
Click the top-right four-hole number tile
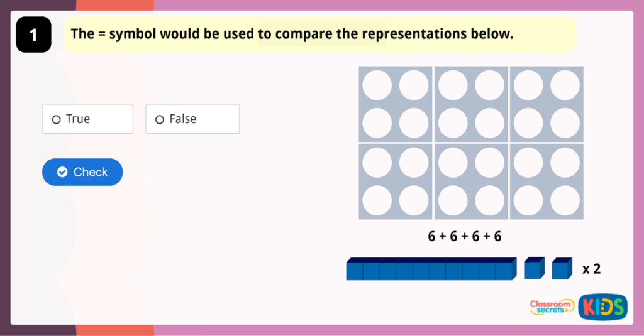547,104
